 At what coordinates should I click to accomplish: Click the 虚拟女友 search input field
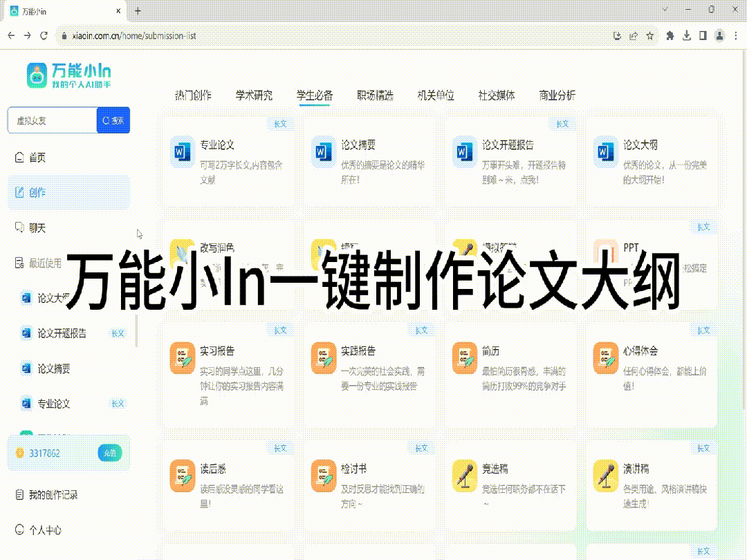tap(52, 120)
